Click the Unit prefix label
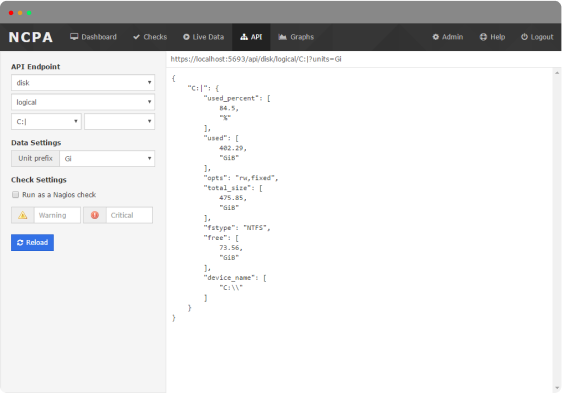562x393 pixels. point(35,158)
